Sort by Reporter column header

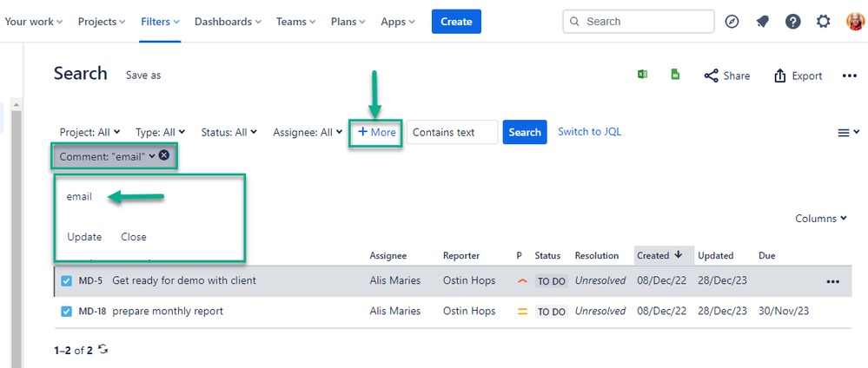tap(461, 256)
